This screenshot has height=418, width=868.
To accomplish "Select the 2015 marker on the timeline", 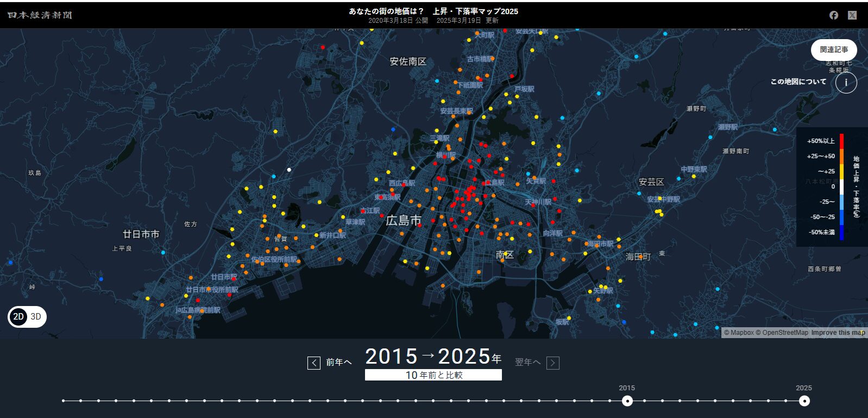I will coord(627,401).
